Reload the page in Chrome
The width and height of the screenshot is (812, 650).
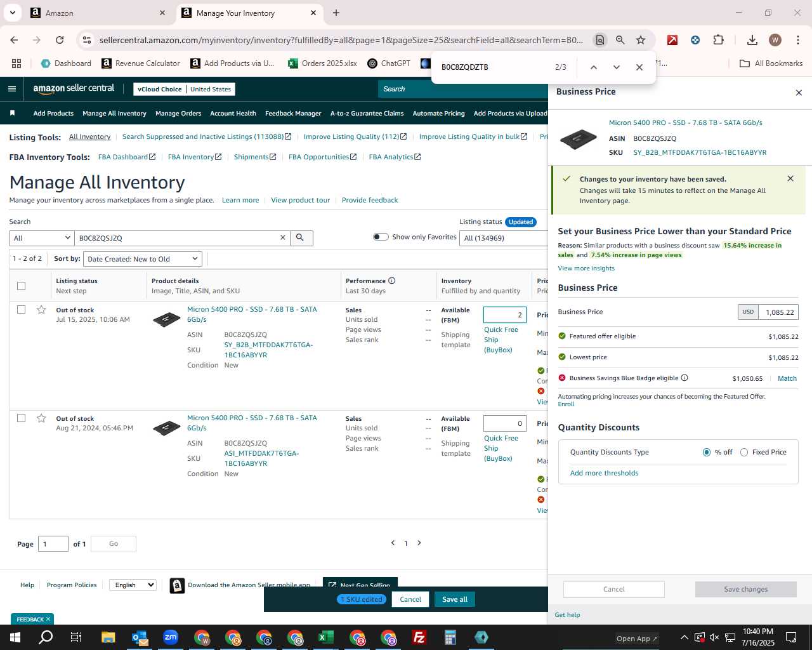tap(60, 40)
